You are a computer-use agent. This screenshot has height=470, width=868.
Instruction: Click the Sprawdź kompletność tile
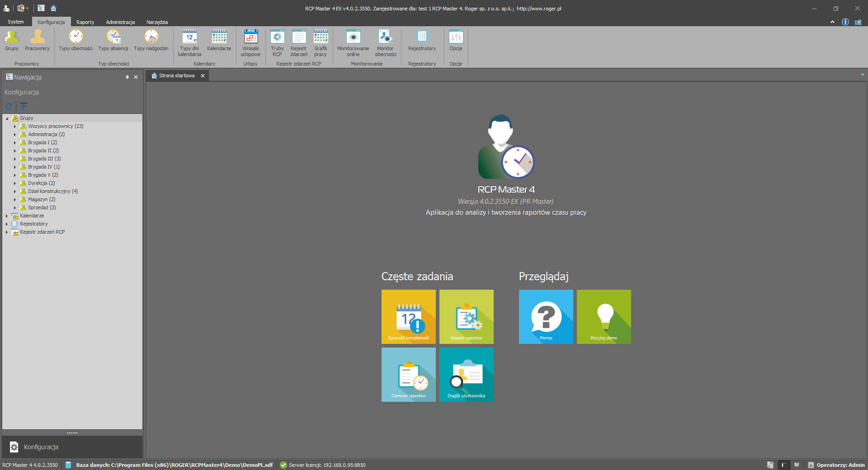[x=409, y=317]
